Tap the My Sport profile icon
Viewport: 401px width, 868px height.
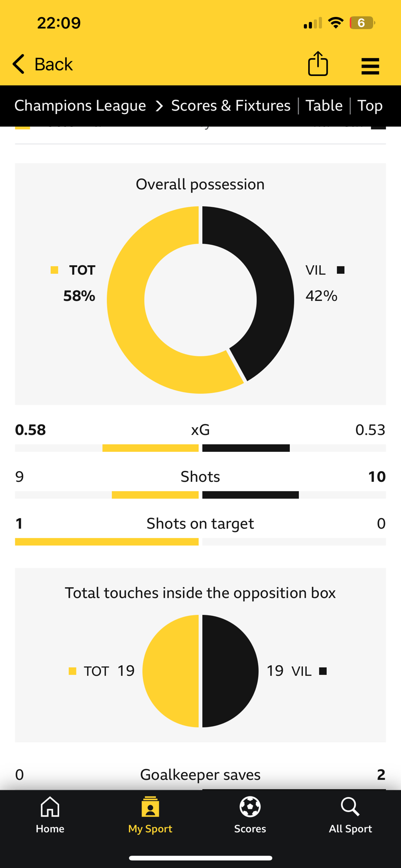tap(150, 807)
